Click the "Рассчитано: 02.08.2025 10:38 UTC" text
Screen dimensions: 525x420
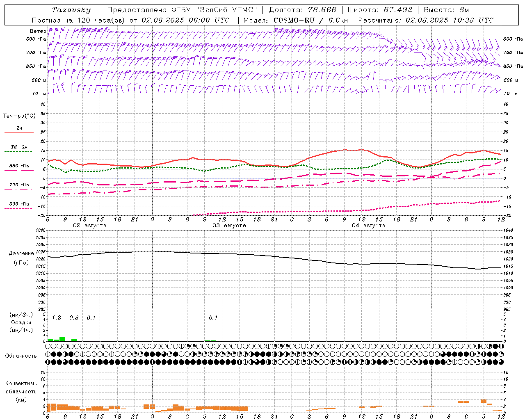[426, 20]
